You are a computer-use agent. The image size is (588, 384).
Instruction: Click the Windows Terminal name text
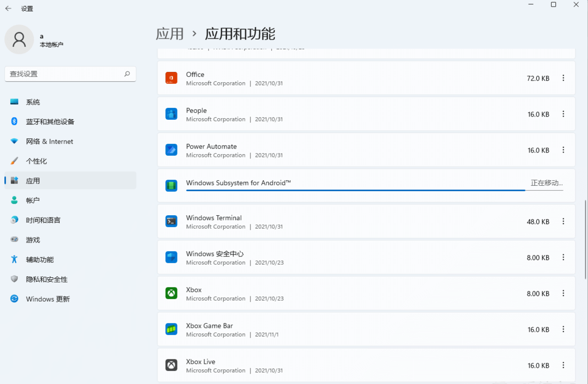pyautogui.click(x=214, y=217)
